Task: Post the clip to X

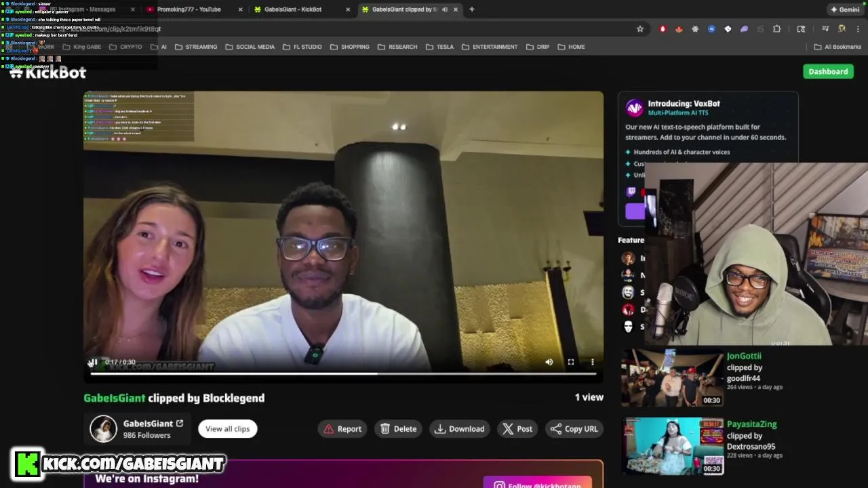Action: pos(517,428)
